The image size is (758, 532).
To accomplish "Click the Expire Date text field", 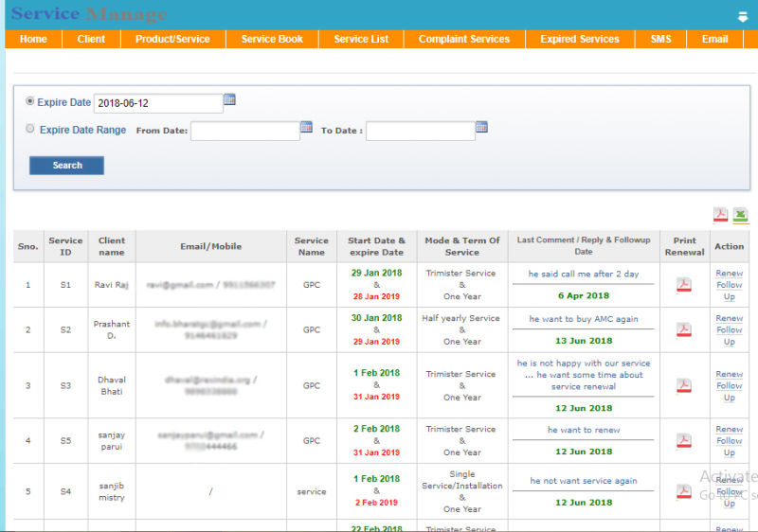I will click(158, 103).
